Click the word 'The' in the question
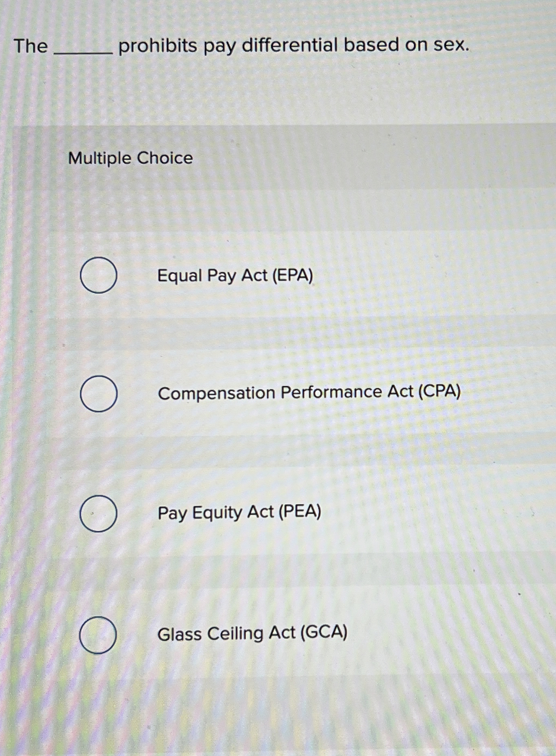 point(30,45)
